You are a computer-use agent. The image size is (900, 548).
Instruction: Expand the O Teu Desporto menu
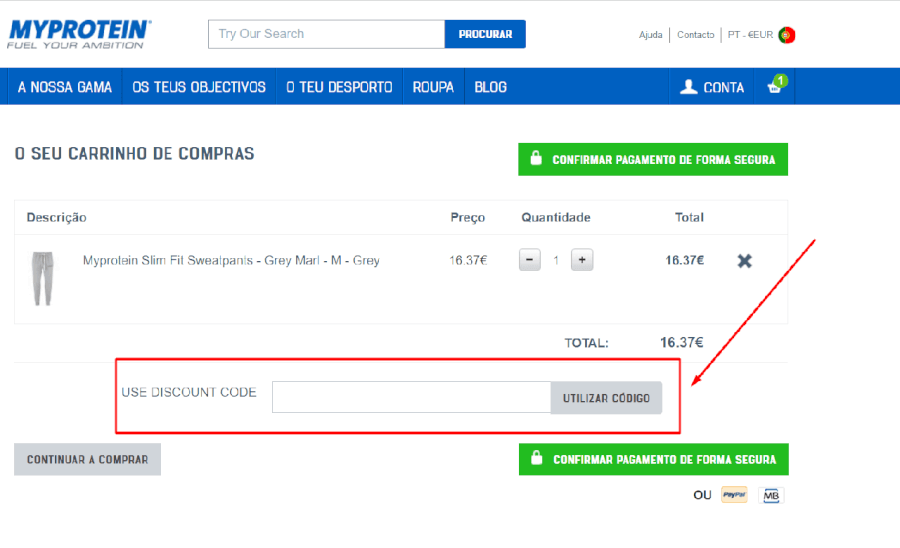tap(339, 87)
